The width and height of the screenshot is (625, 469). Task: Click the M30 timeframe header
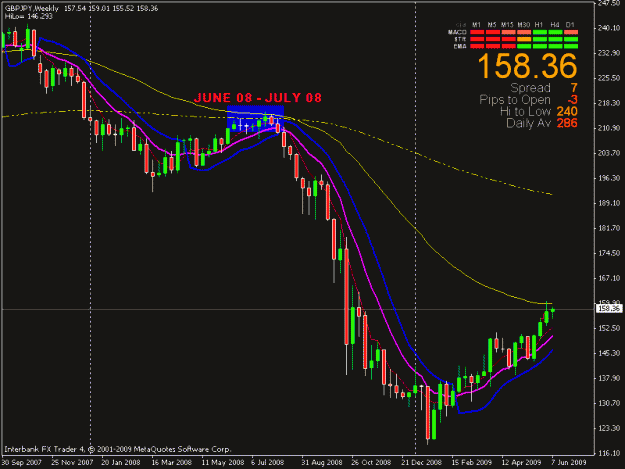tap(524, 25)
